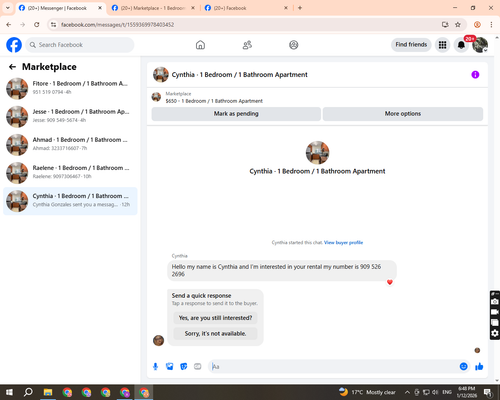Image resolution: width=500 pixels, height=400 pixels.
Task: Open the Groups icon in top navigation
Action: [x=294, y=45]
